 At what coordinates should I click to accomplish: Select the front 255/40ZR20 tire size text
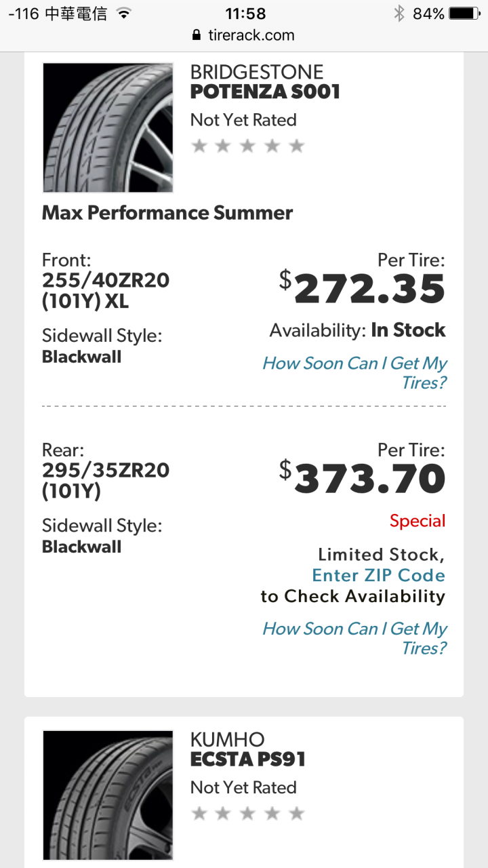pyautogui.click(x=106, y=290)
